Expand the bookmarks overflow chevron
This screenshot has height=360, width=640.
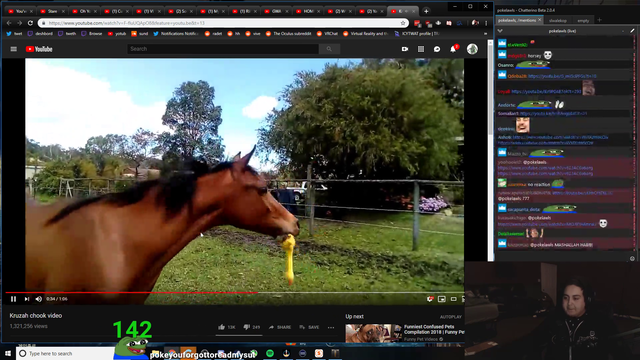pyautogui.click(x=485, y=34)
